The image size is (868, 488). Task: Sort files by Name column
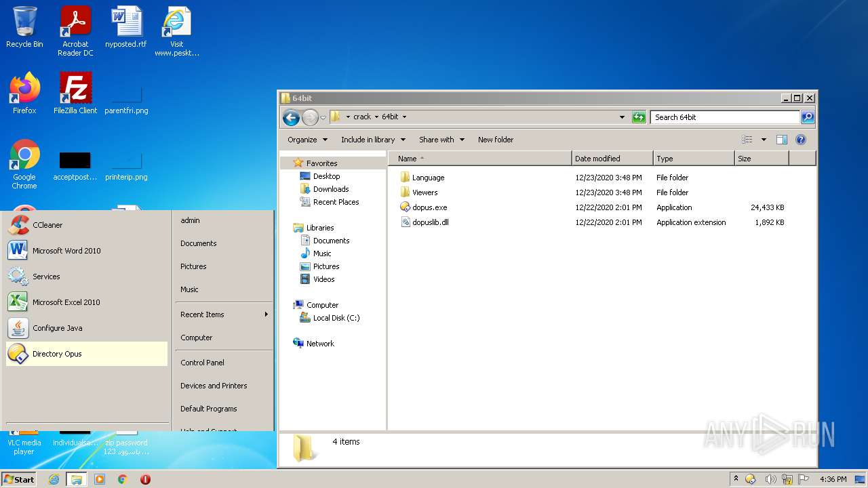480,159
